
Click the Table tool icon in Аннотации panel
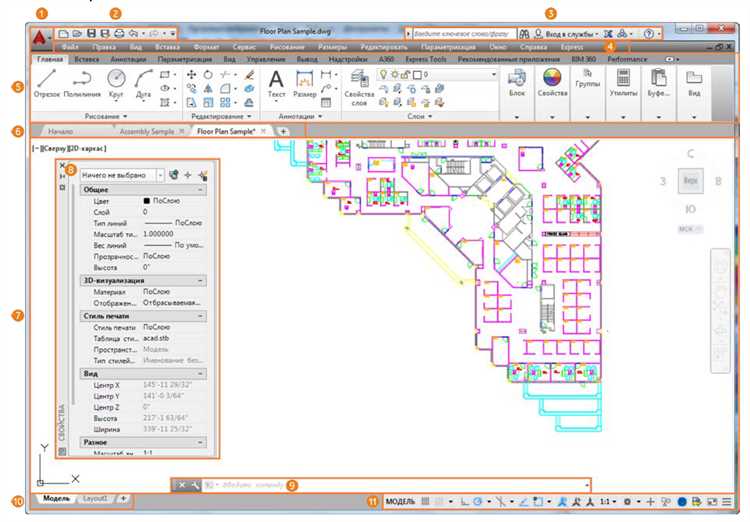click(326, 102)
